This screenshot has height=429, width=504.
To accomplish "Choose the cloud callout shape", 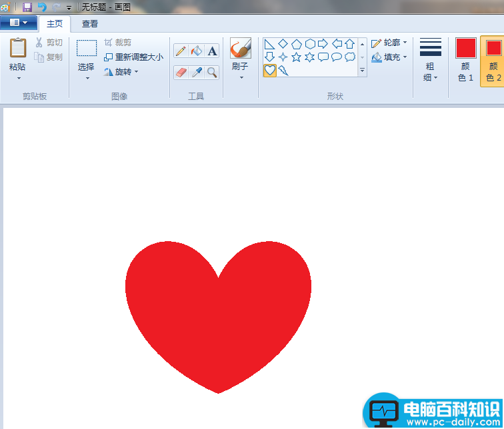I will click(350, 57).
